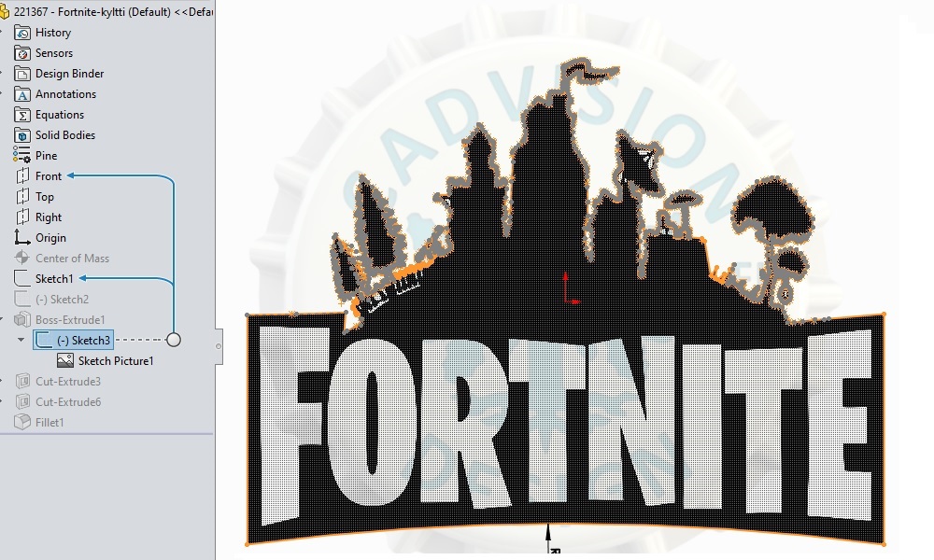Click the Fillet1 feature icon
This screenshot has width=934, height=560.
tap(22, 422)
